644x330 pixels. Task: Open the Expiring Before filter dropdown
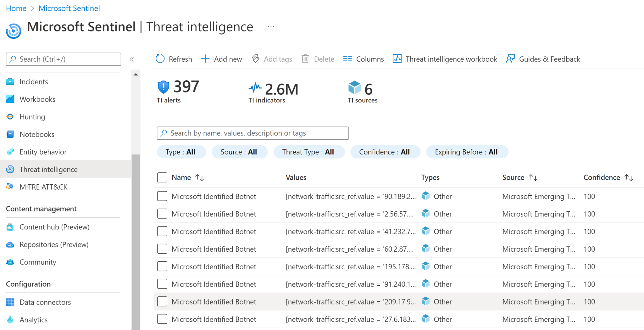pyautogui.click(x=467, y=152)
